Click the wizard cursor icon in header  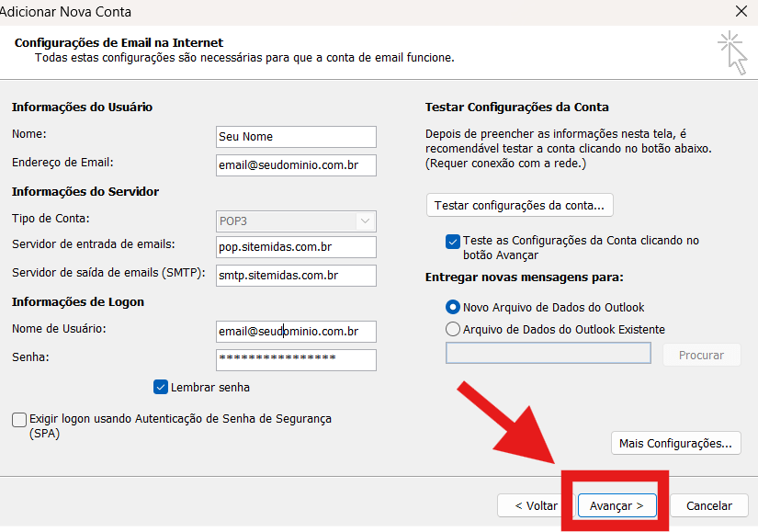732,51
